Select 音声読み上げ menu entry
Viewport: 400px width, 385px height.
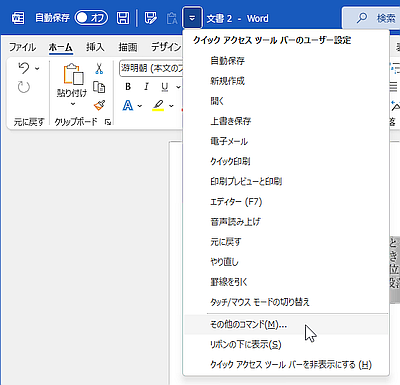tap(286, 222)
